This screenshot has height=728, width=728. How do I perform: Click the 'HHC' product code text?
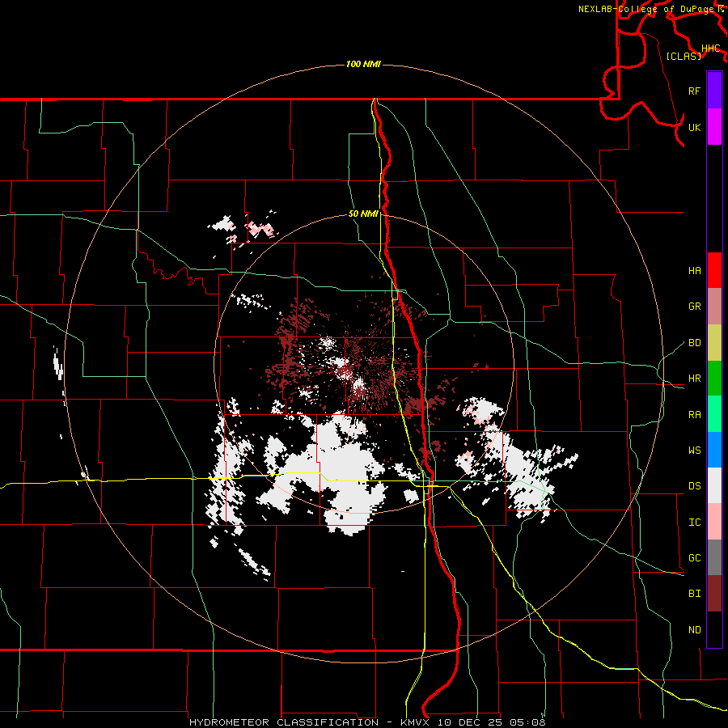[710, 49]
